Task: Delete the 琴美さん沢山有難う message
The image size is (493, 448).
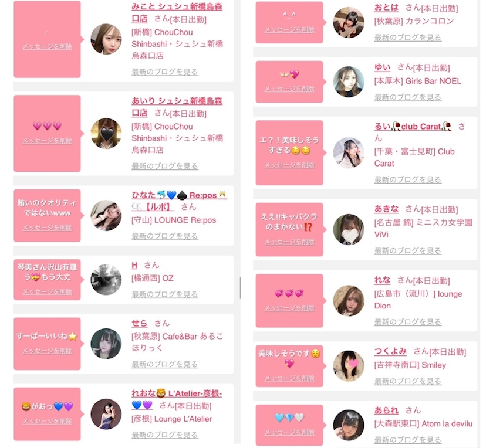Action: coord(47,292)
